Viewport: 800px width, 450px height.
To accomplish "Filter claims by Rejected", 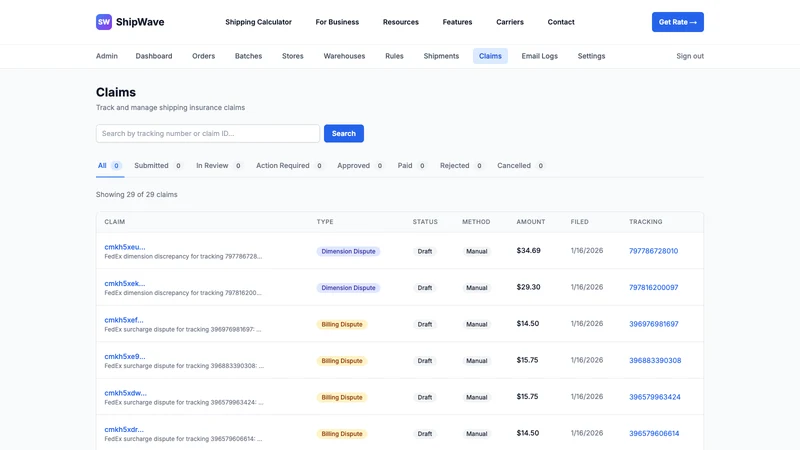I will [x=461, y=166].
